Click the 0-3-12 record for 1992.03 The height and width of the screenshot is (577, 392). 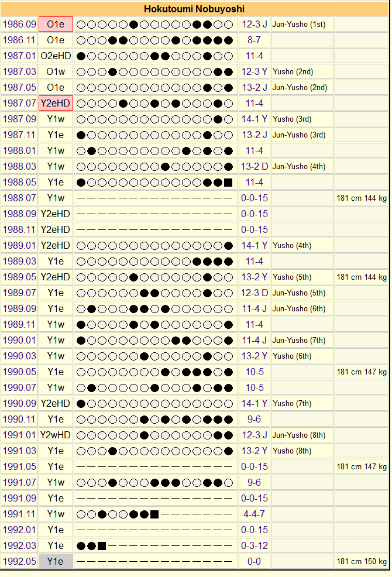(255, 546)
